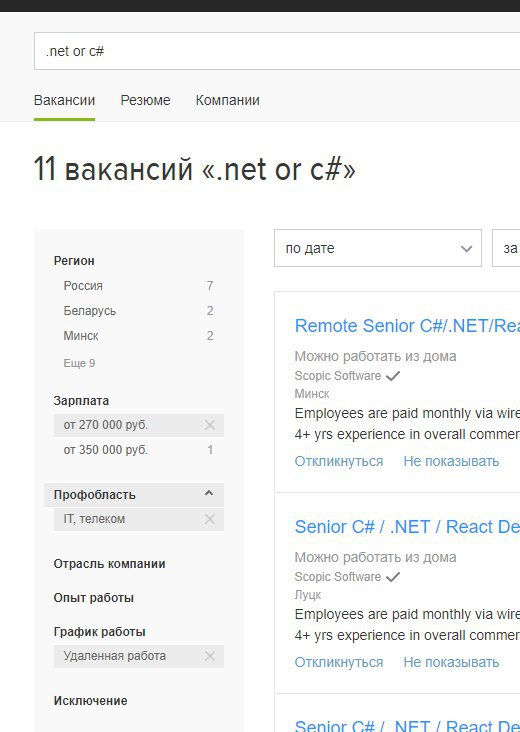
Task: Switch to the Резюме tab
Action: click(145, 100)
